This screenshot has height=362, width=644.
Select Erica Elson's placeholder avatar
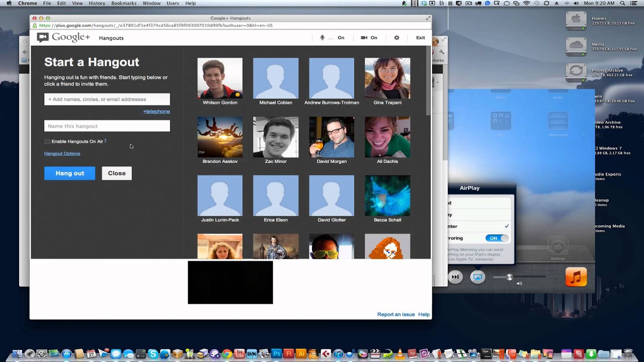(276, 196)
